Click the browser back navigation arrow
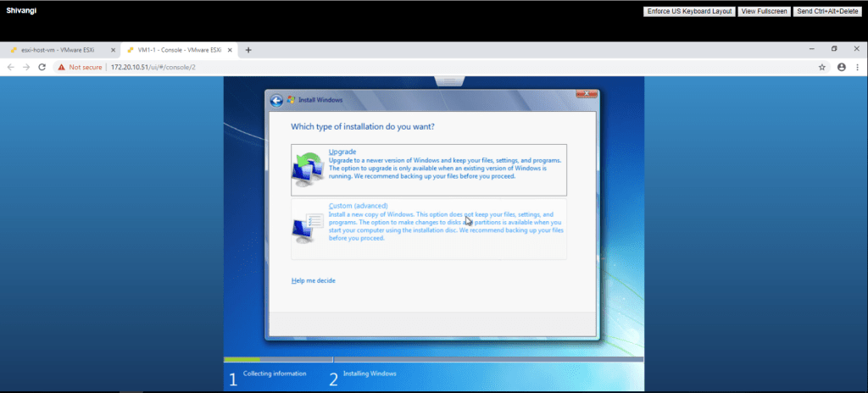This screenshot has height=393, width=868. tap(11, 67)
